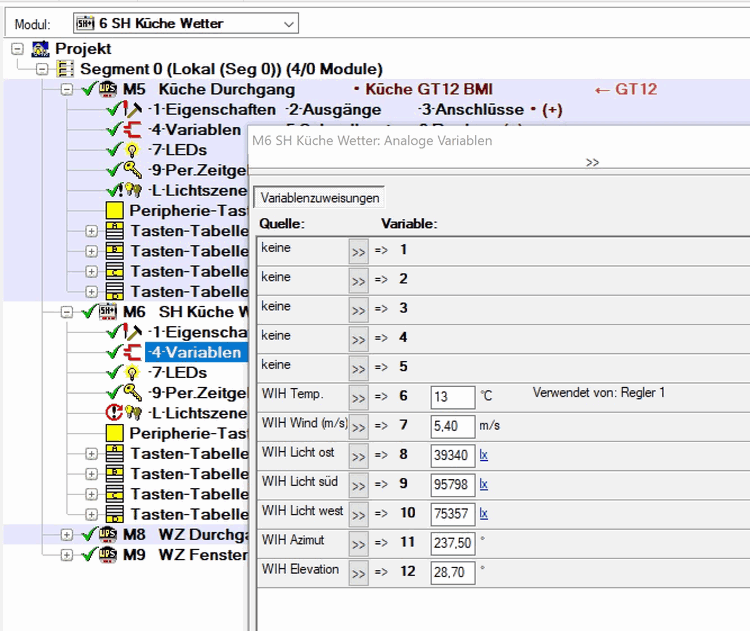
Task: Expand the M9 WZ Fenster node
Action: (67, 554)
